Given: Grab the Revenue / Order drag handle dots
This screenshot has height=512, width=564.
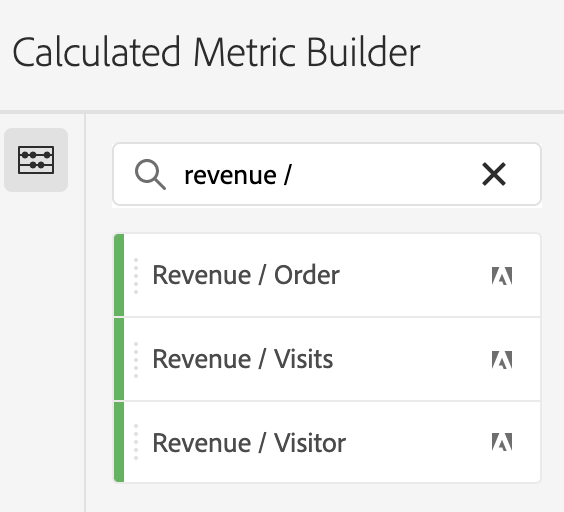Looking at the screenshot, I should [x=136, y=276].
